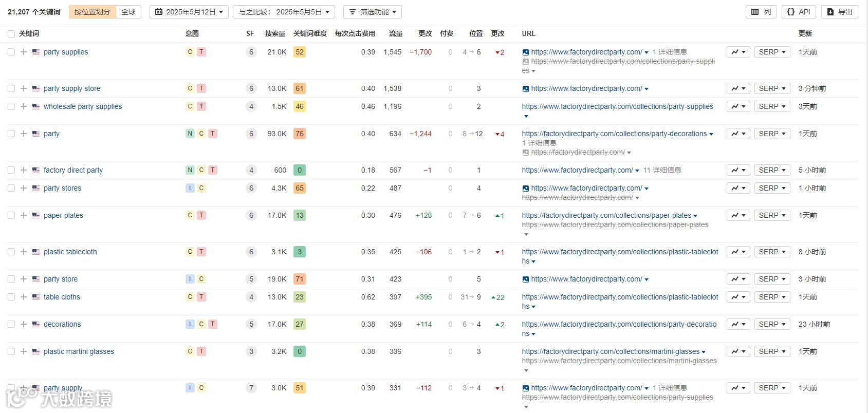Switch to 全球 tab
Screen dimensions: 868x413
point(128,12)
